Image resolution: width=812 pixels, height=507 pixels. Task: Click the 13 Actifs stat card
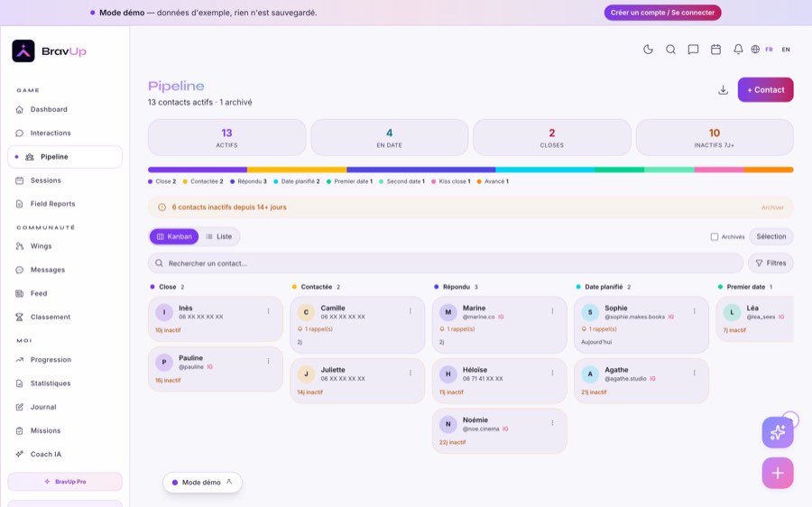(x=226, y=138)
